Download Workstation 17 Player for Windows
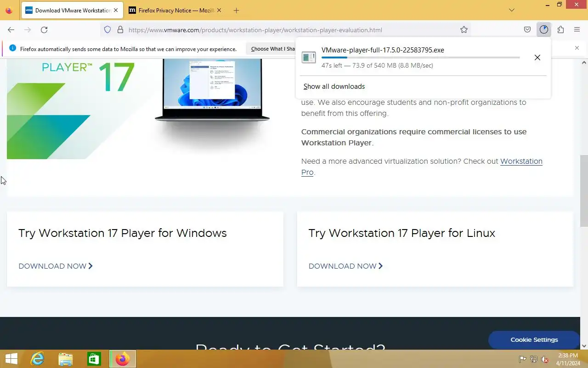Image resolution: width=588 pixels, height=368 pixels. pos(56,266)
